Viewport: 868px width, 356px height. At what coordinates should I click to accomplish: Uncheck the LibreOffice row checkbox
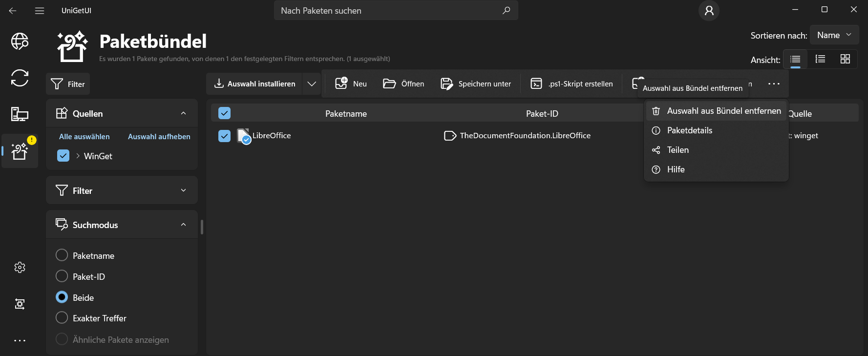click(x=224, y=136)
